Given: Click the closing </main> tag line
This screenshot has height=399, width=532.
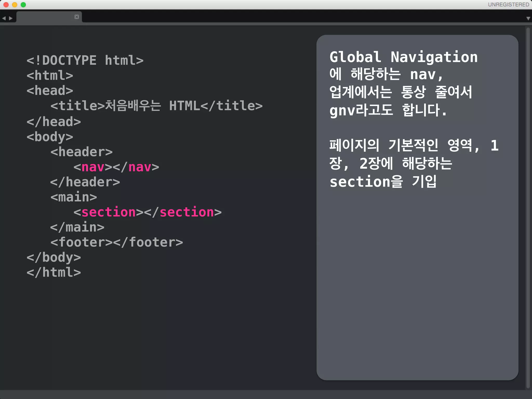Looking at the screenshot, I should coord(77,227).
